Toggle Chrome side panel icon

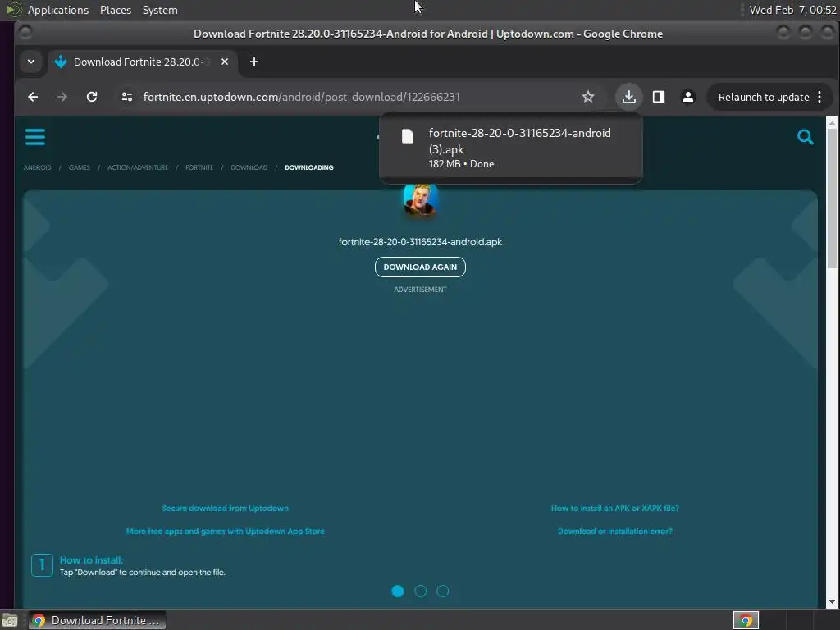click(x=659, y=97)
